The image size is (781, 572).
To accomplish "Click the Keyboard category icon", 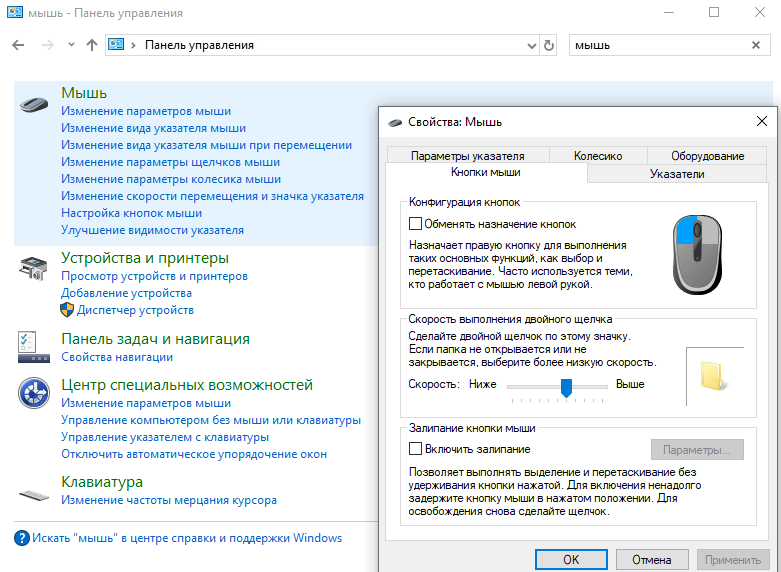I will [x=34, y=495].
